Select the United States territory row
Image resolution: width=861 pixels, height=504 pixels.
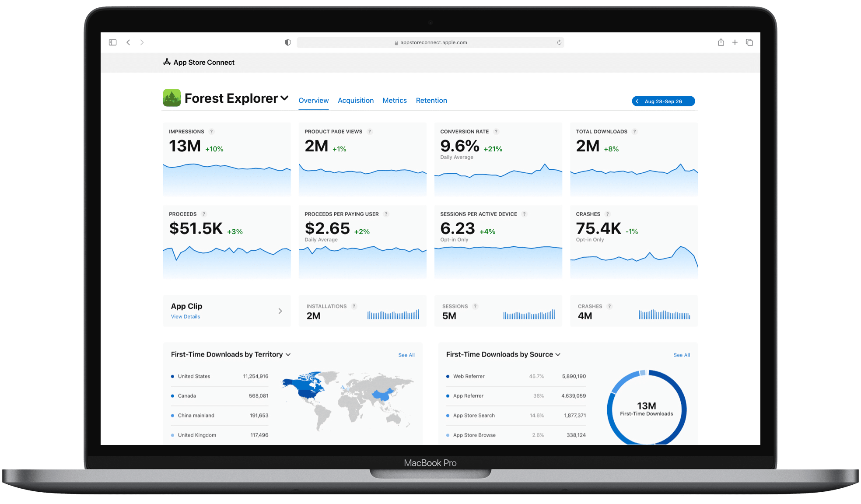220,376
